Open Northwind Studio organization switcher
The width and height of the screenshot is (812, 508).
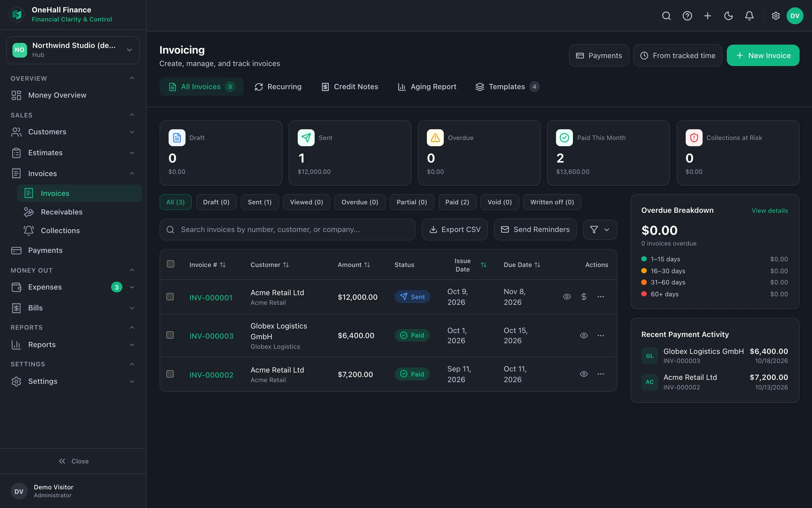pyautogui.click(x=73, y=50)
